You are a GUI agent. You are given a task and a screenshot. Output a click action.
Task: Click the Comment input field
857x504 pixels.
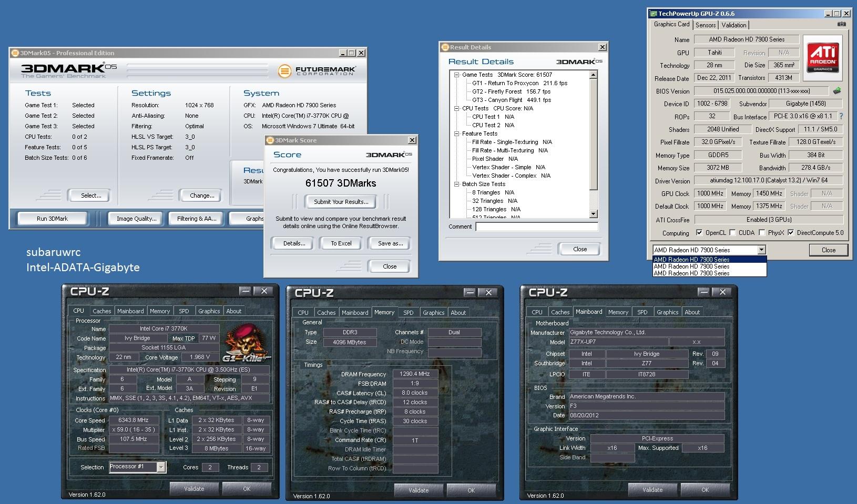pyautogui.click(x=537, y=227)
